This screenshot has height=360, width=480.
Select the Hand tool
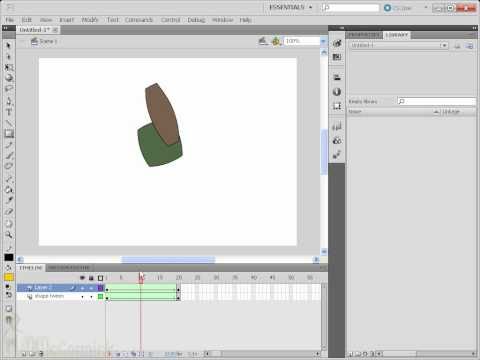pyautogui.click(x=9, y=224)
